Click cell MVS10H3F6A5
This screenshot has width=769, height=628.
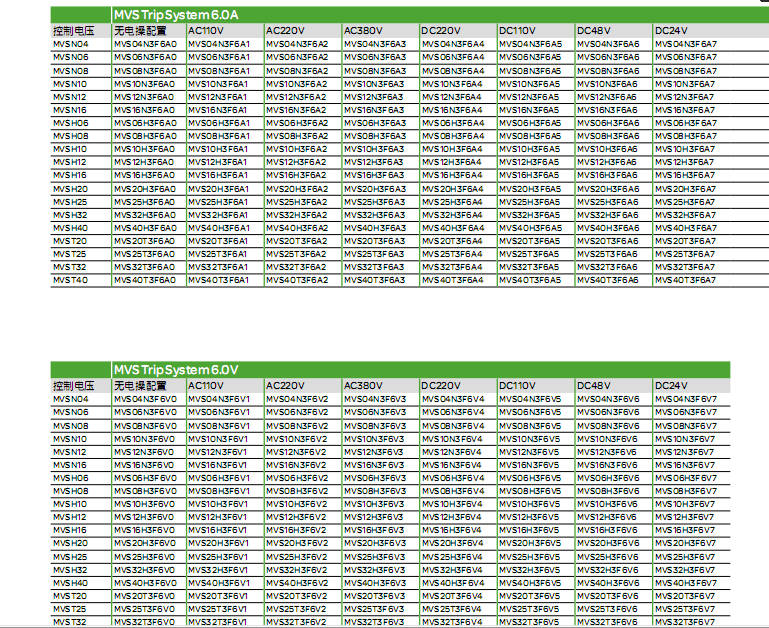pyautogui.click(x=530, y=149)
